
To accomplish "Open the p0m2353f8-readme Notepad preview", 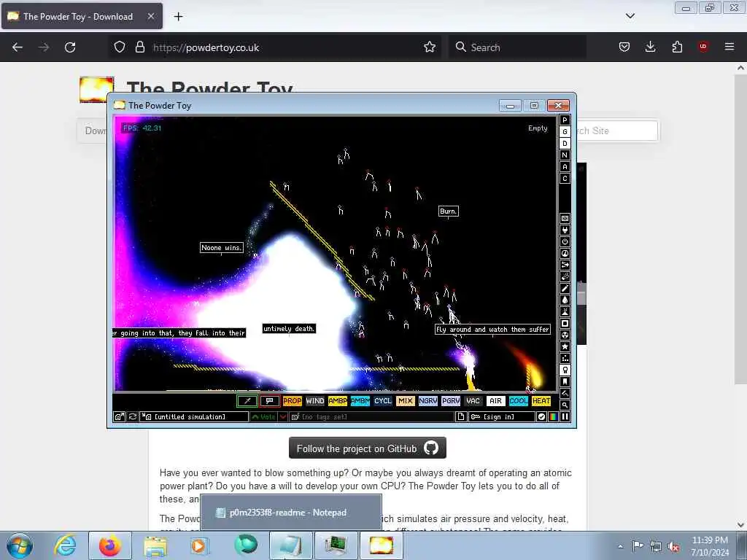I will click(291, 513).
